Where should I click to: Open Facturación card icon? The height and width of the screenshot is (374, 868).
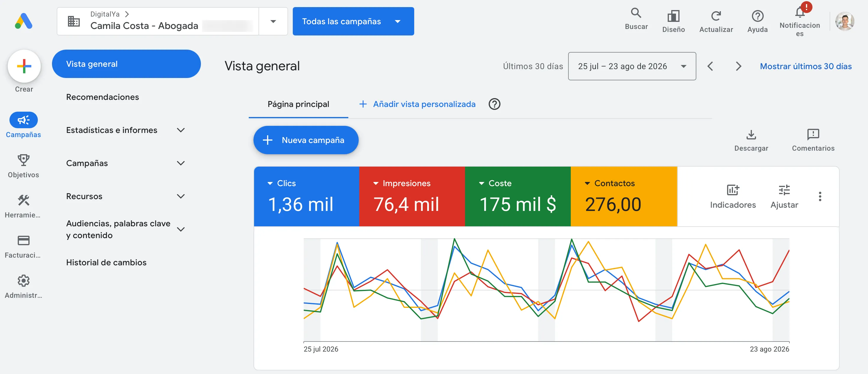pyautogui.click(x=23, y=240)
